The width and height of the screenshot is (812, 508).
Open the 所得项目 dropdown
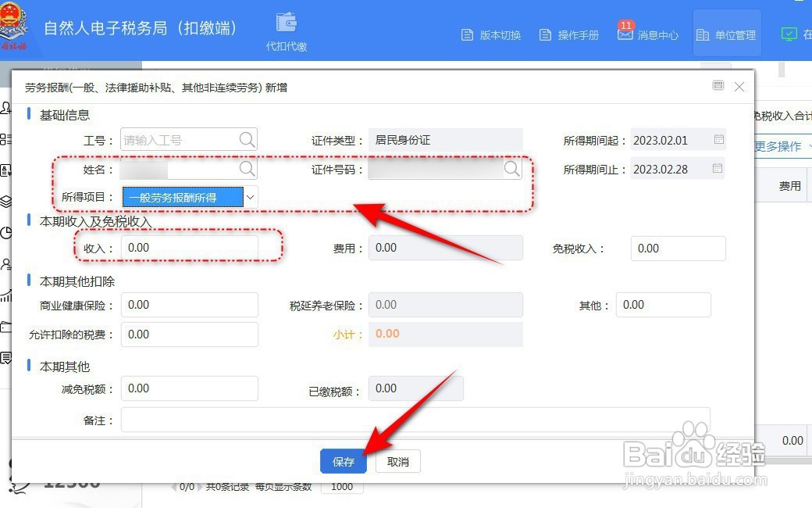click(250, 196)
